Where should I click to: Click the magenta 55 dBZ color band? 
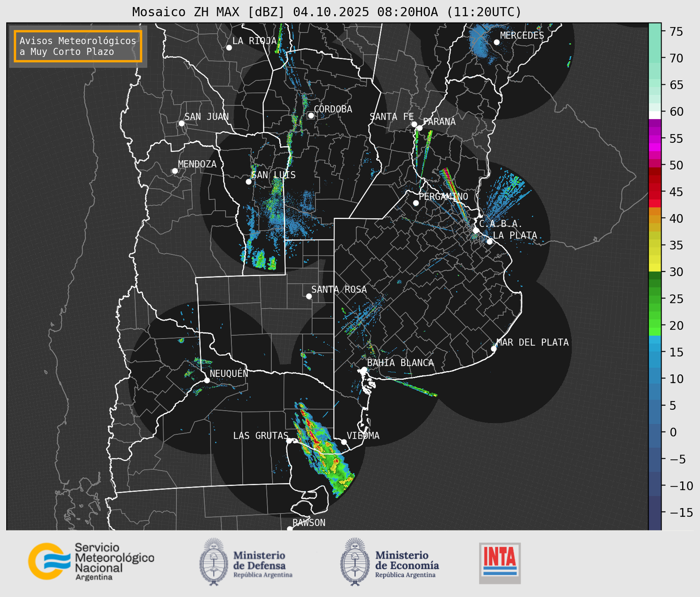point(655,139)
